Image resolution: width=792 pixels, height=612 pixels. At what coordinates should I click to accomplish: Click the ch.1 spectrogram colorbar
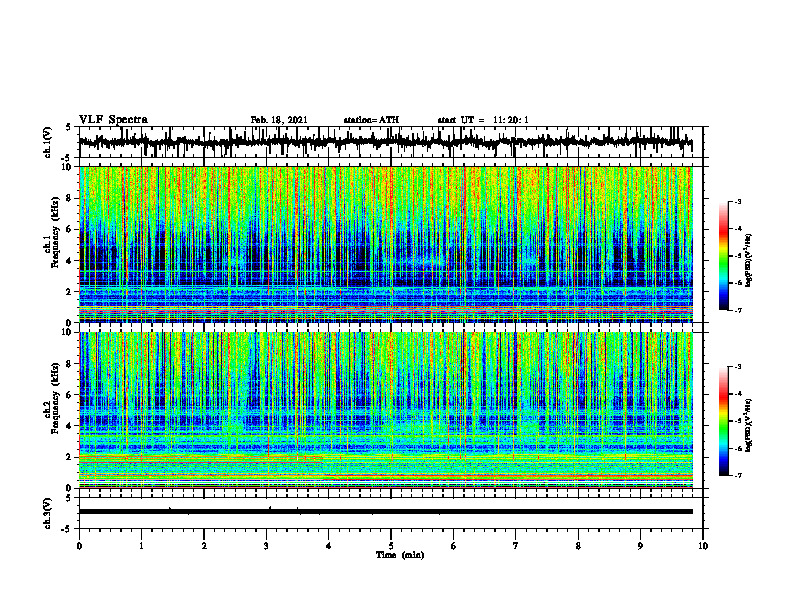(723, 256)
